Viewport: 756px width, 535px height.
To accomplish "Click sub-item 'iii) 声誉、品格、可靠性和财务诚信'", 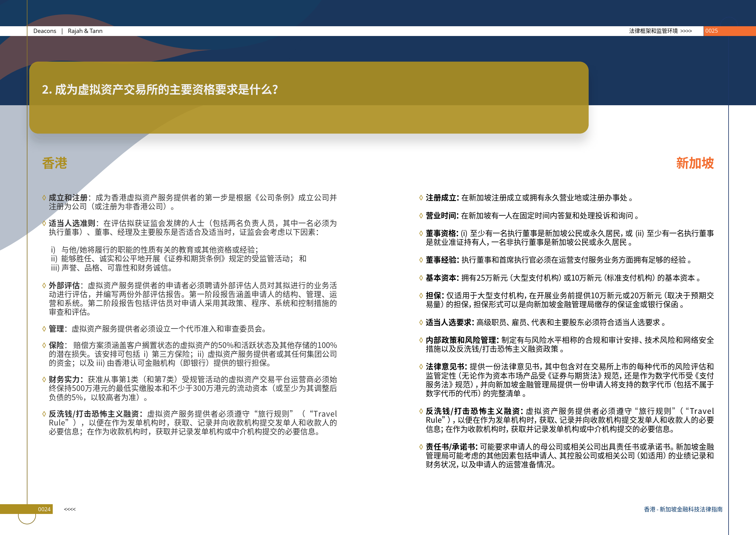I will (x=112, y=268).
